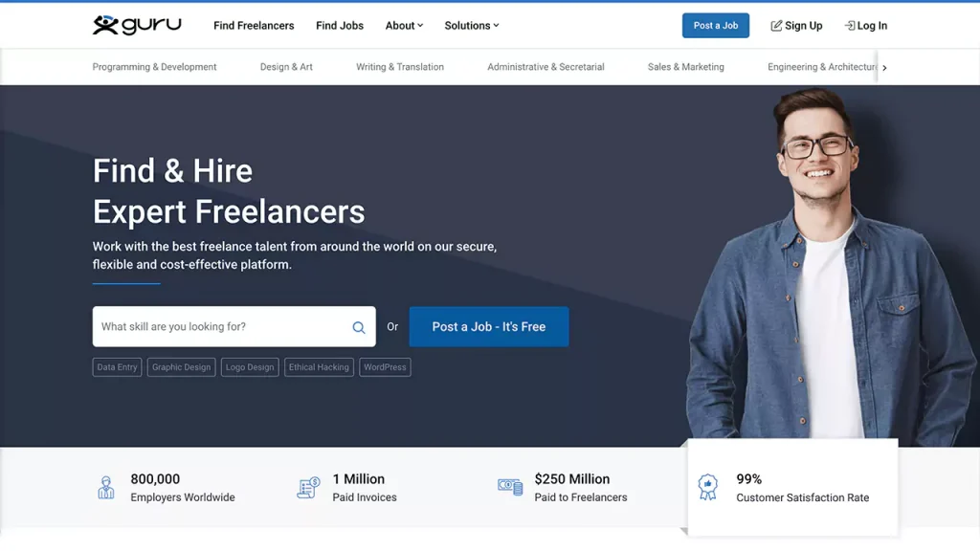
Task: Select Engineering & Architecture category
Action: [x=822, y=67]
